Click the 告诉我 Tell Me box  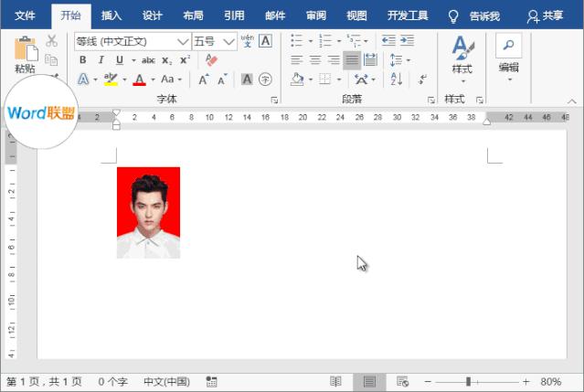[x=474, y=16]
